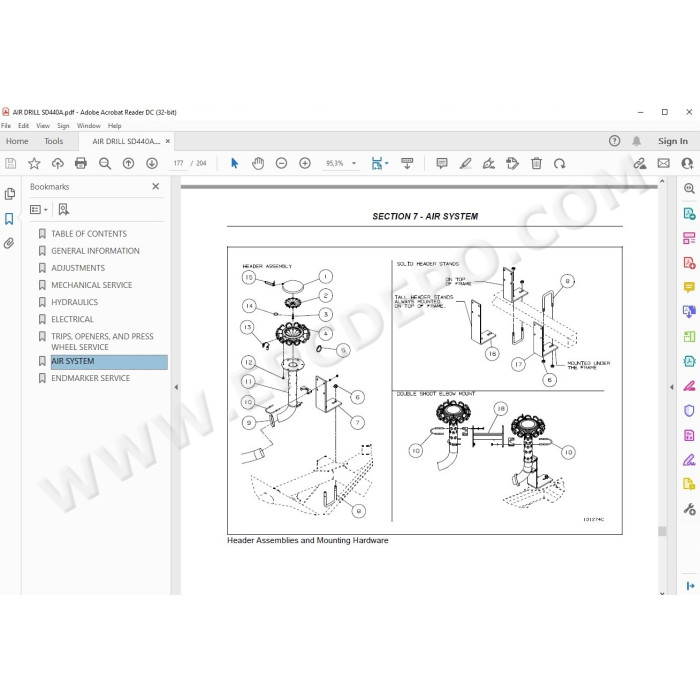
Task: Open the find text magnifier tool
Action: 105,163
